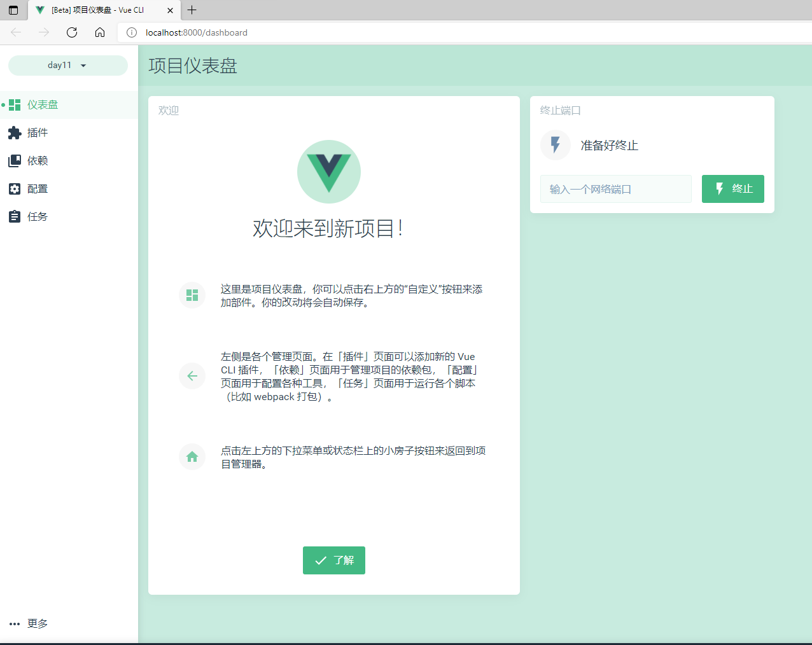The width and height of the screenshot is (812, 645).
Task: Focus the 输入一个网络端口 input field
Action: click(x=616, y=189)
